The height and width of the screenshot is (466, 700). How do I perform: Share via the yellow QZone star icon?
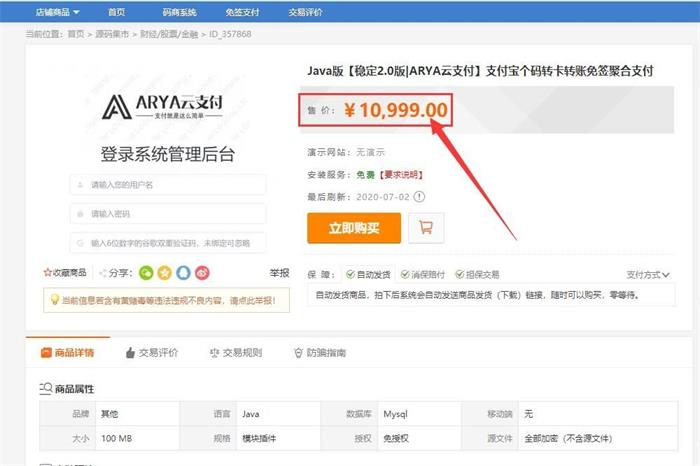click(164, 273)
